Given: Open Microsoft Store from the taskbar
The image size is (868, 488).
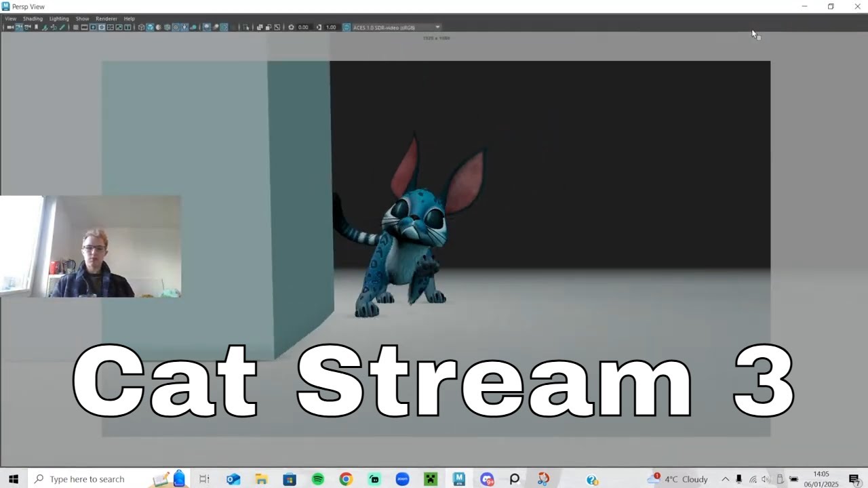Looking at the screenshot, I should click(290, 479).
